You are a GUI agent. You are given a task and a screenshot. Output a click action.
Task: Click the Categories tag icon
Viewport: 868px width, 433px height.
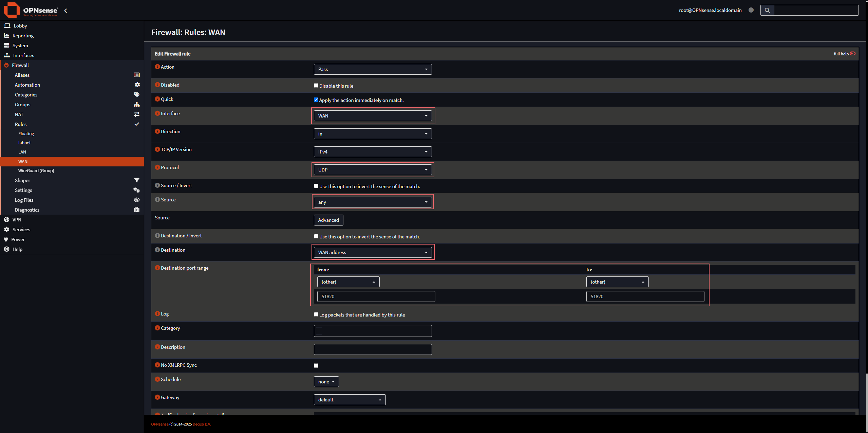click(x=137, y=94)
